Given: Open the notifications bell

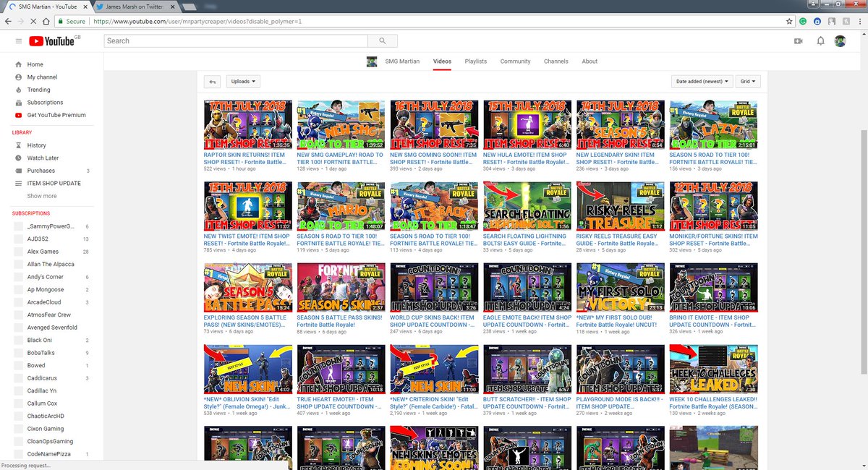Looking at the screenshot, I should pyautogui.click(x=820, y=41).
